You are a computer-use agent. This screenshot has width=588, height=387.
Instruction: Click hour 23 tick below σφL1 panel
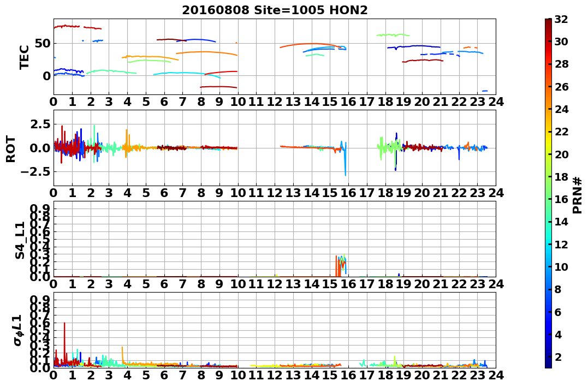[x=478, y=375]
